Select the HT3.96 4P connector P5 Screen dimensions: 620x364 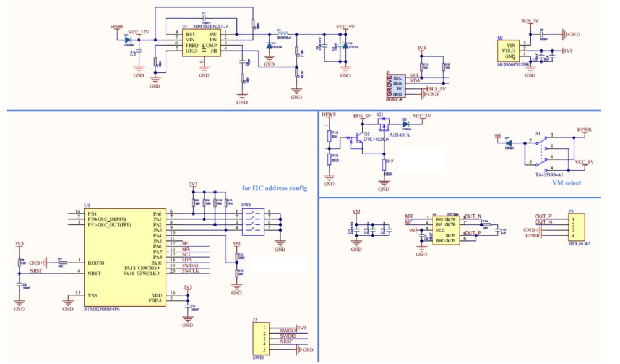(577, 227)
